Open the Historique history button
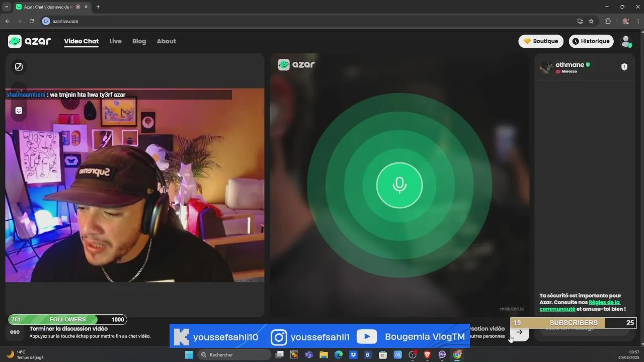644x362 pixels. [591, 41]
